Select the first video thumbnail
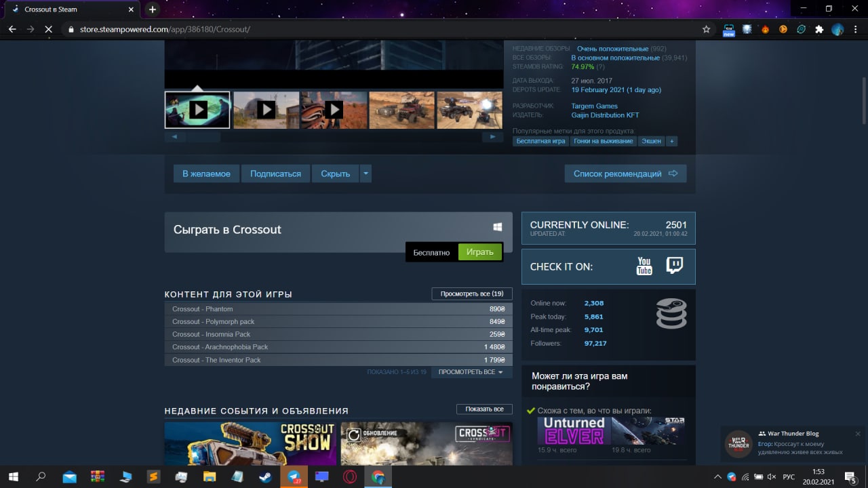The height and width of the screenshot is (488, 868). tap(197, 110)
